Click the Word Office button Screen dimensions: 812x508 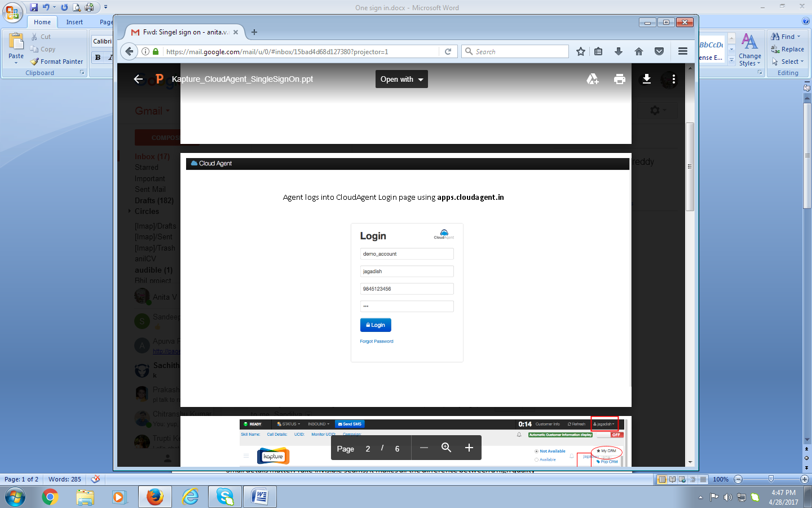12,11
